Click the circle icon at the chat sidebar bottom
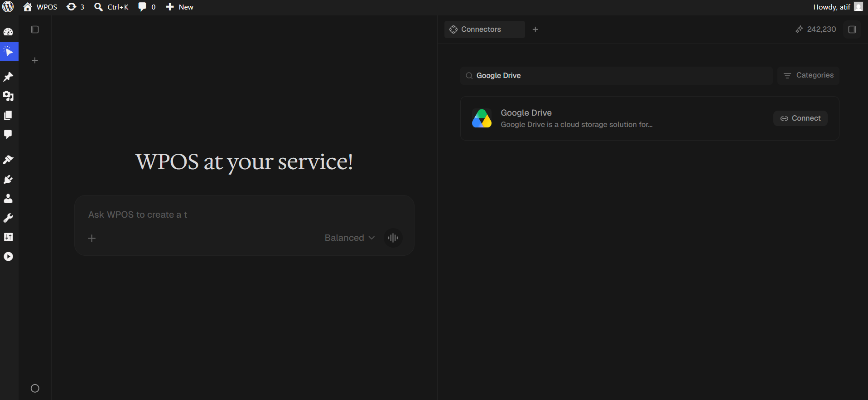This screenshot has height=400, width=868. pyautogui.click(x=35, y=388)
